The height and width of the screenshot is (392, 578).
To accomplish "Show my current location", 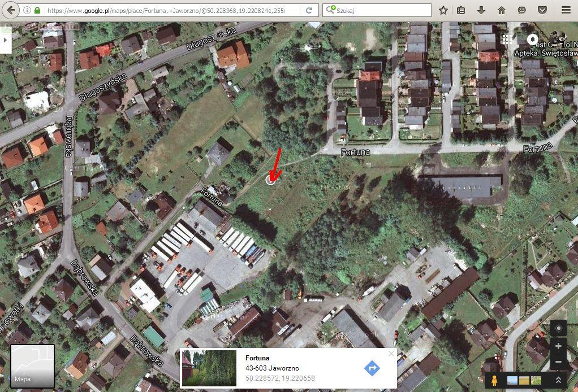I will [558, 328].
